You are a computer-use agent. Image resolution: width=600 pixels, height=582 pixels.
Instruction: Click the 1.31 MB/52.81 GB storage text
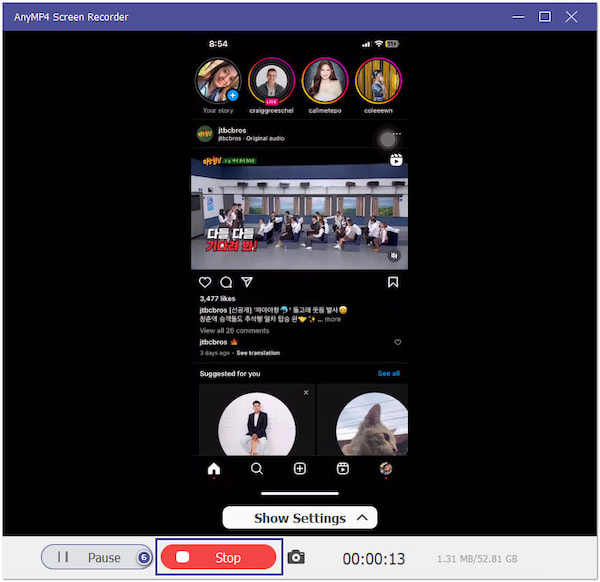477,559
